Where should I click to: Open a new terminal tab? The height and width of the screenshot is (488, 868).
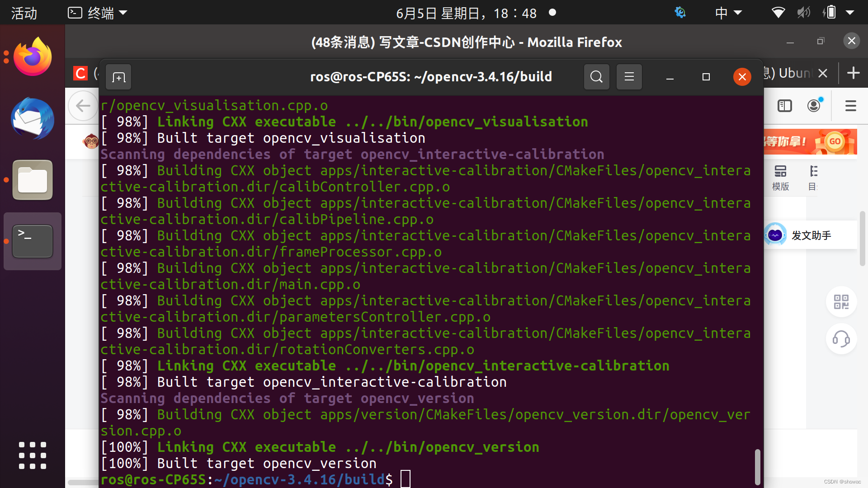(x=118, y=77)
